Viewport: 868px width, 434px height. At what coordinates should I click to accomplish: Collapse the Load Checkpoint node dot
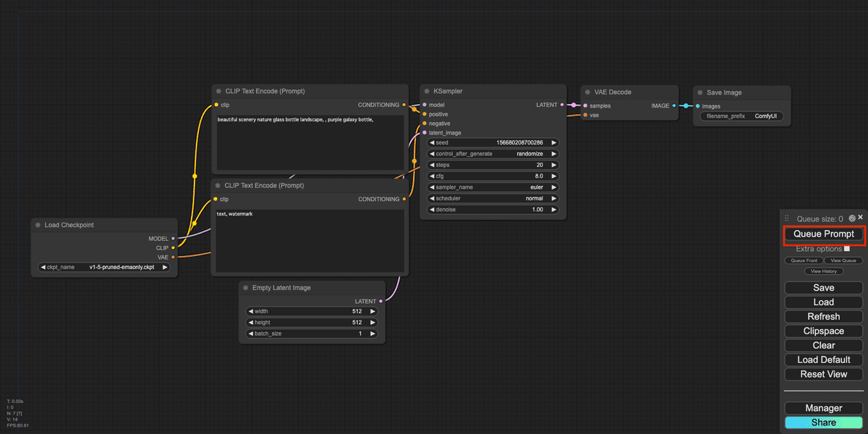pos(38,225)
